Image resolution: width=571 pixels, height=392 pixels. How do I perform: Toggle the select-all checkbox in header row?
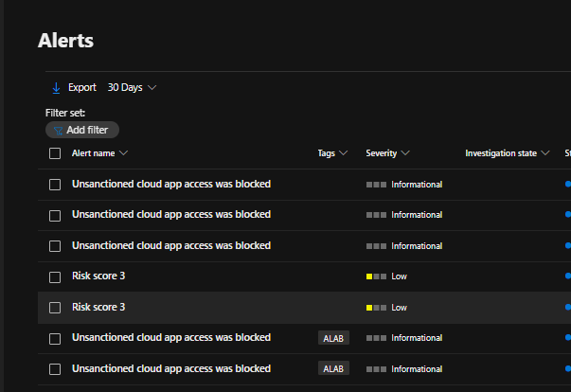55,153
